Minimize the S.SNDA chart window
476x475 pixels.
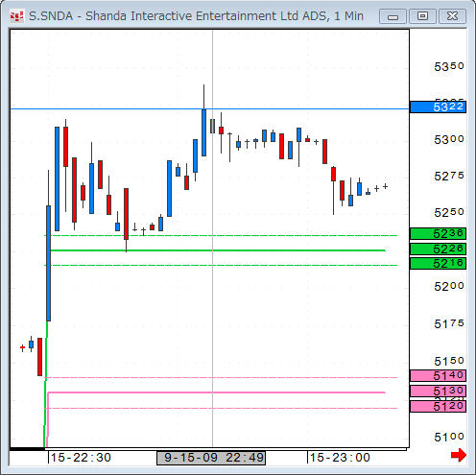tap(393, 16)
